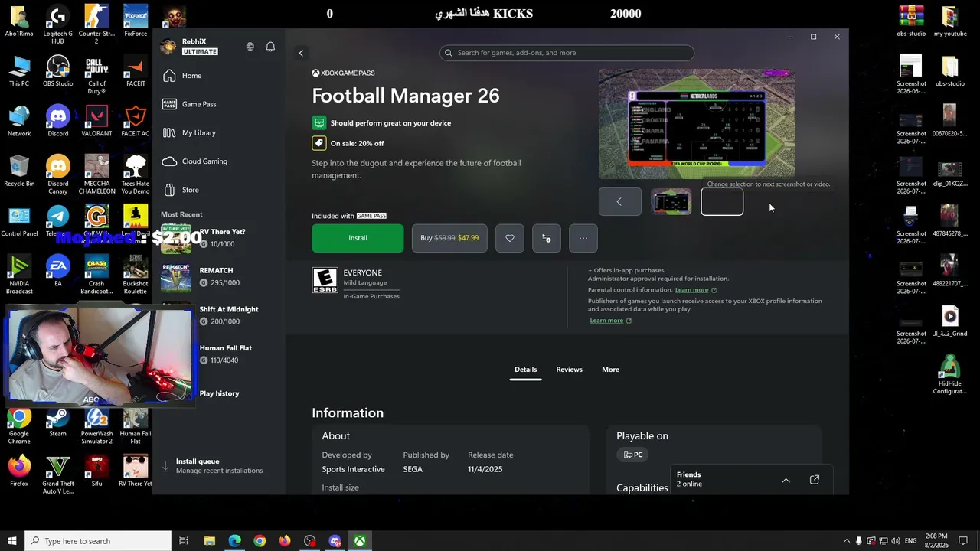Open Store in Xbox sidebar

coord(218,190)
